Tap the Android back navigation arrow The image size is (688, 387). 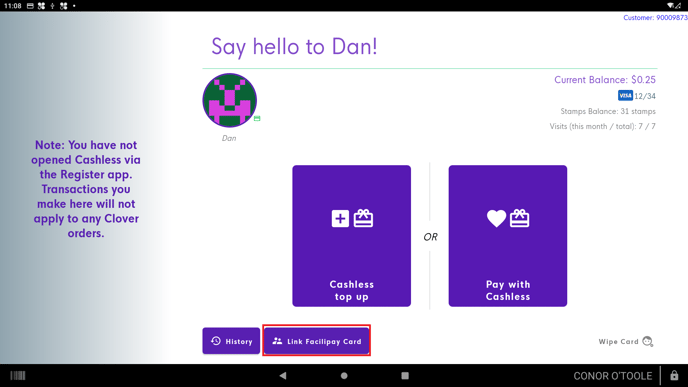(x=283, y=376)
